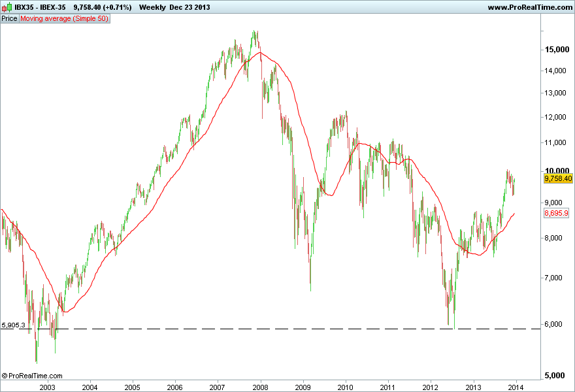Viewport: 575px width, 392px height.
Task: Click the 13,000 price axis label
Action: [x=555, y=93]
